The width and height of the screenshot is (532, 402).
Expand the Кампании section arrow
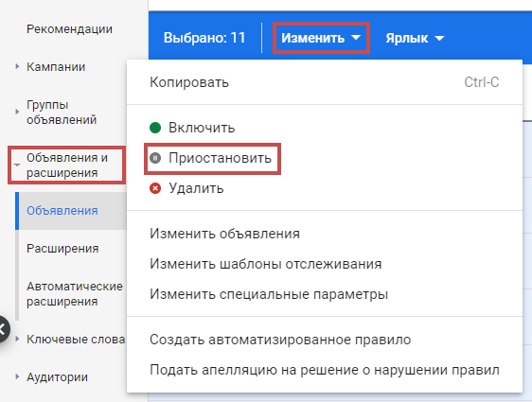[17, 66]
